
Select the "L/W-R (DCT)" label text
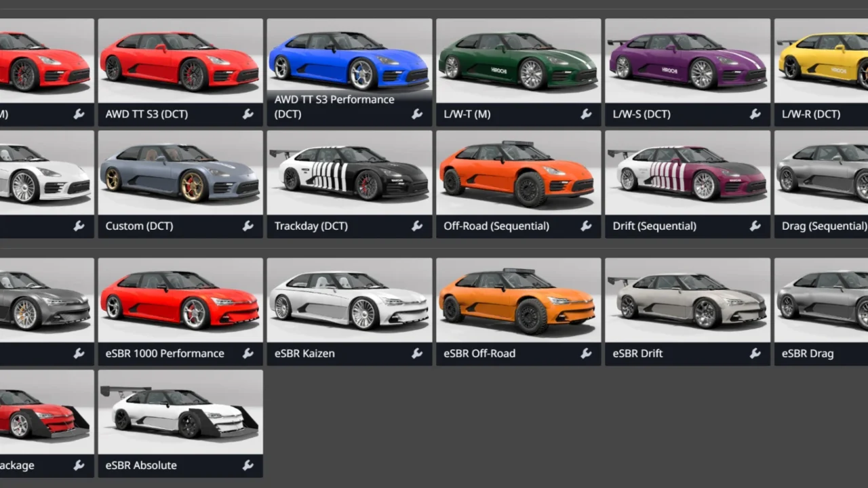811,114
